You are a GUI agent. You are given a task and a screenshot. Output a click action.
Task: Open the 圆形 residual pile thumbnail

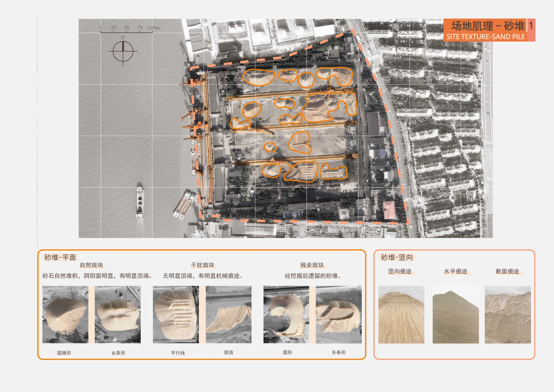pyautogui.click(x=286, y=315)
